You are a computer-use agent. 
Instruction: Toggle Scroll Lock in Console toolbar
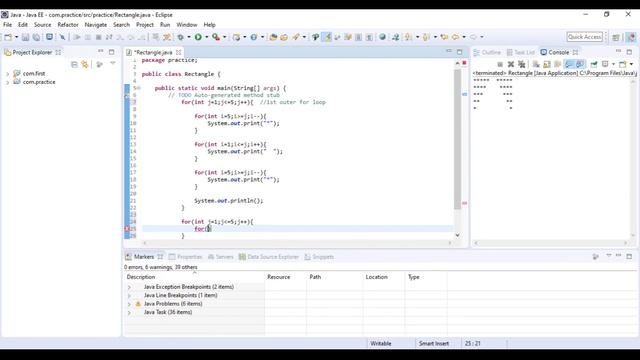click(x=547, y=64)
